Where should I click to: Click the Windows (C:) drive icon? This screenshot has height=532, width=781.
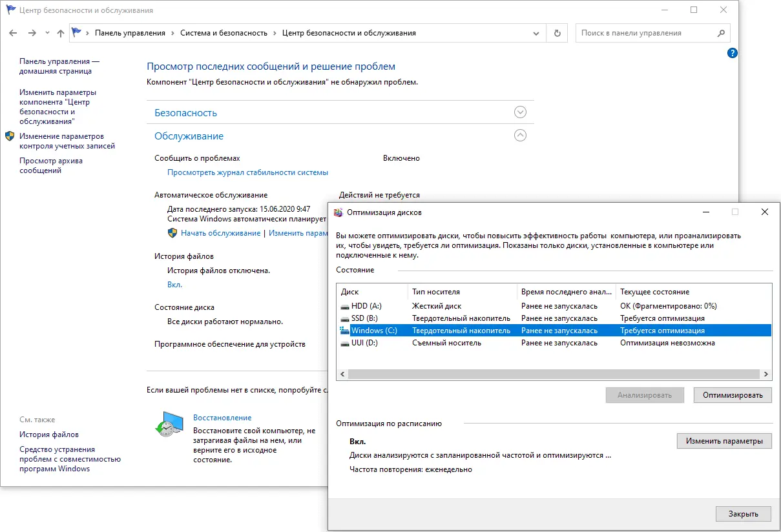(x=344, y=331)
